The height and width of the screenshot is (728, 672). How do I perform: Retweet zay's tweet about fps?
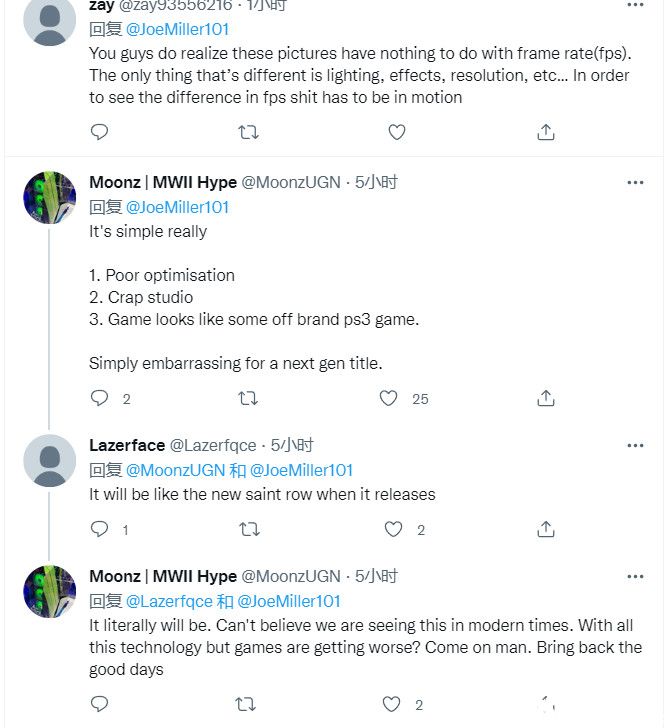pyautogui.click(x=248, y=133)
